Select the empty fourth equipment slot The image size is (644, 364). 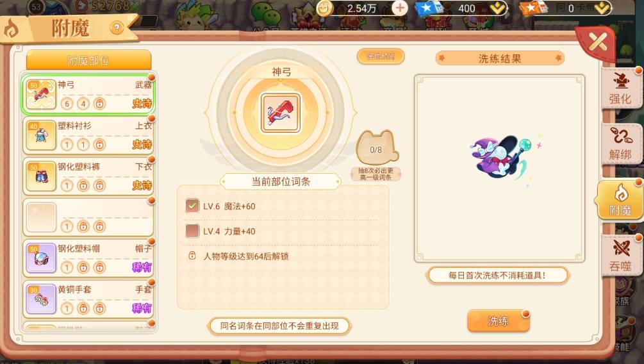[x=88, y=217]
